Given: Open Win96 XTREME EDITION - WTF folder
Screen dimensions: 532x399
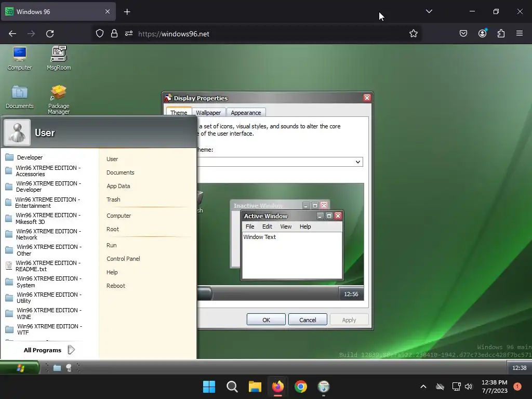Looking at the screenshot, I should click(44, 329).
